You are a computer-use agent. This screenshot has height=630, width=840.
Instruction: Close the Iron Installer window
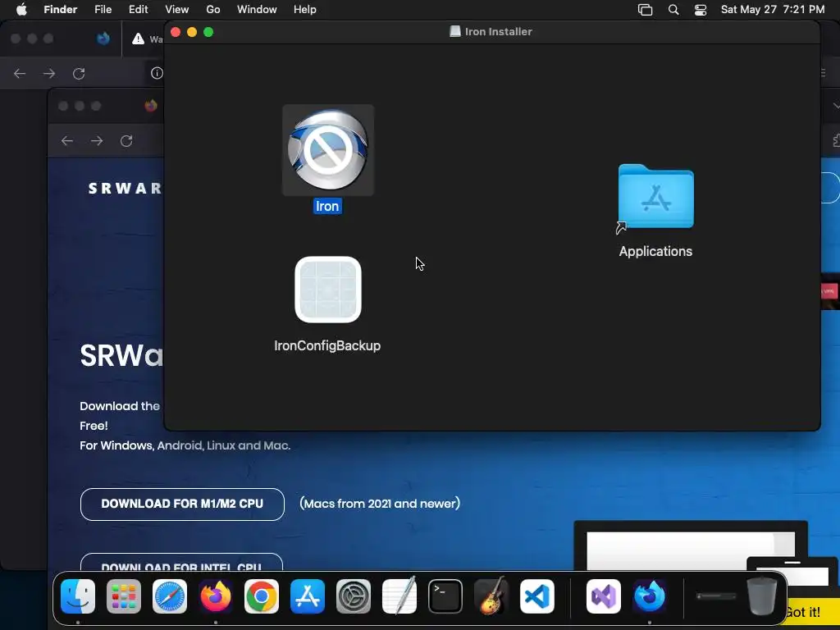pos(176,32)
